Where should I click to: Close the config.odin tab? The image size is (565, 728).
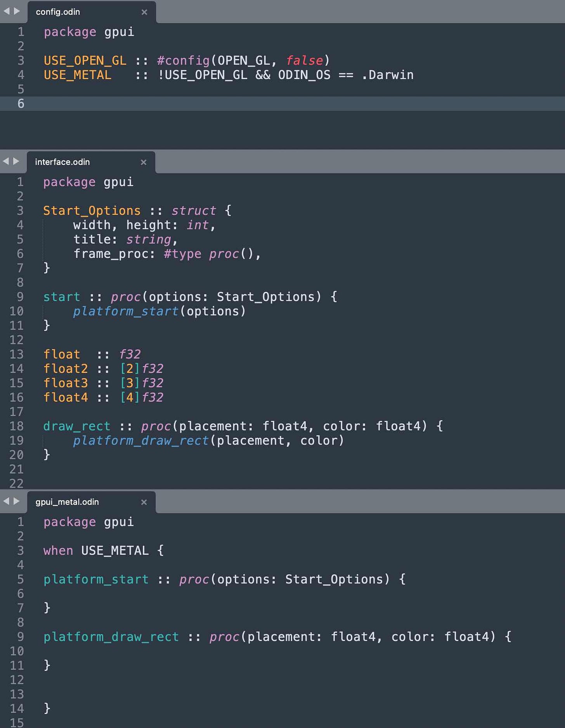[144, 12]
